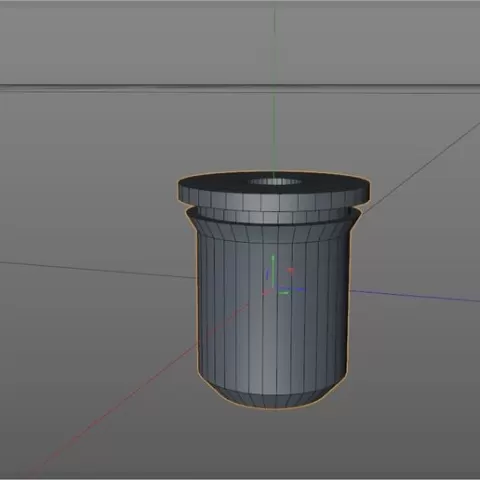Select the bottom beveled cap of the cylinder
Image resolution: width=480 pixels, height=480 pixels.
point(273,398)
